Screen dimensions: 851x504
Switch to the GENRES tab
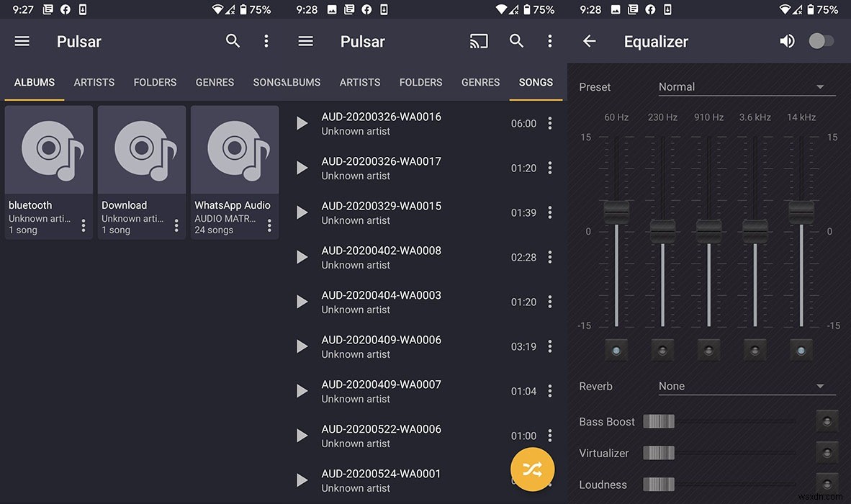(x=215, y=82)
